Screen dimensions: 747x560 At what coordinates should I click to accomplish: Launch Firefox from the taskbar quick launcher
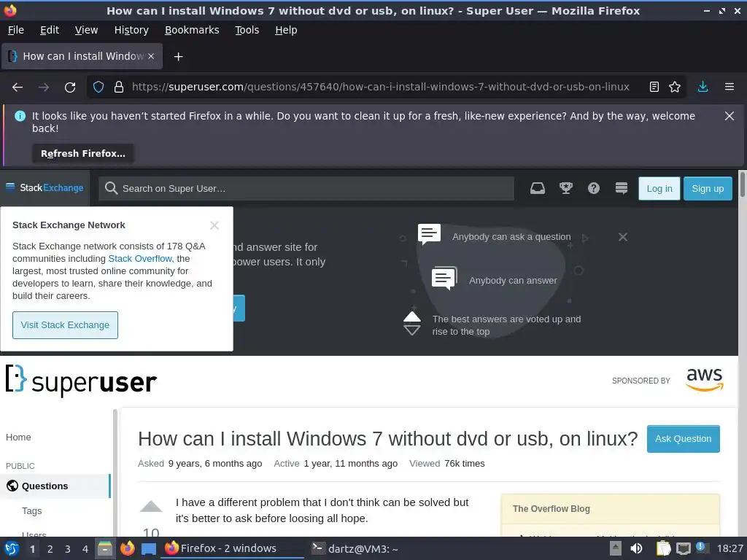click(x=127, y=549)
